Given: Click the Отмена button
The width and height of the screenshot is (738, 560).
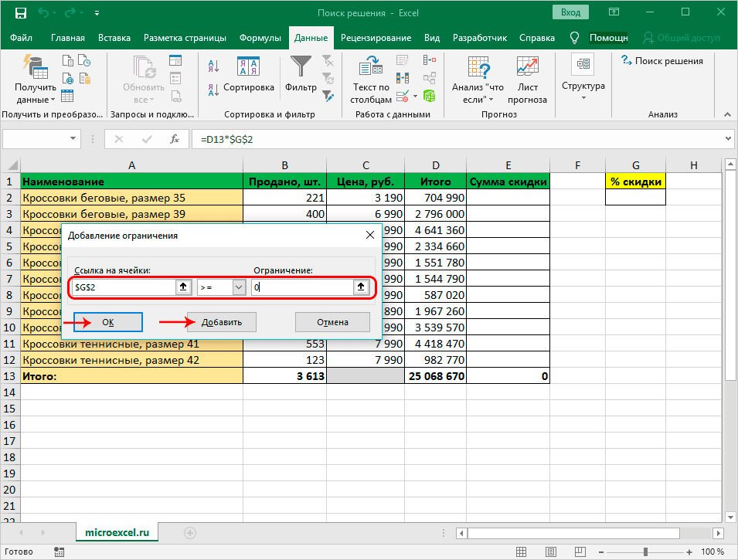Looking at the screenshot, I should pos(332,322).
